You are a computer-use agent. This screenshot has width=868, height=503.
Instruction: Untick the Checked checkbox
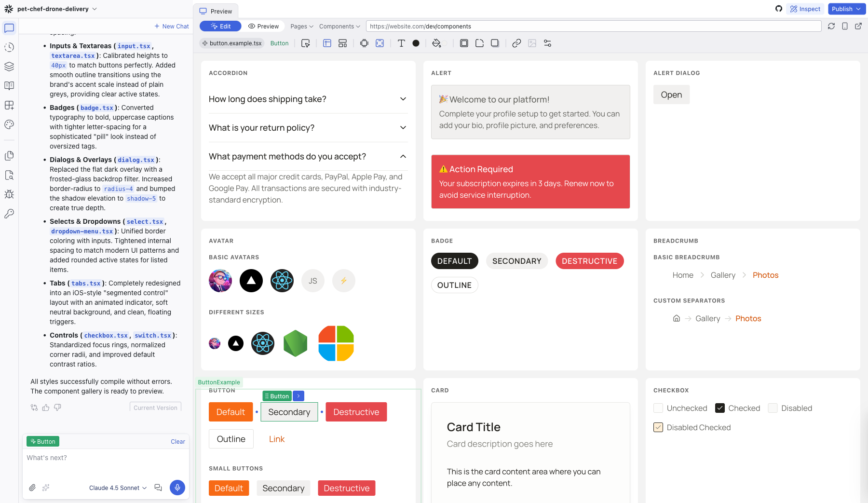(720, 408)
